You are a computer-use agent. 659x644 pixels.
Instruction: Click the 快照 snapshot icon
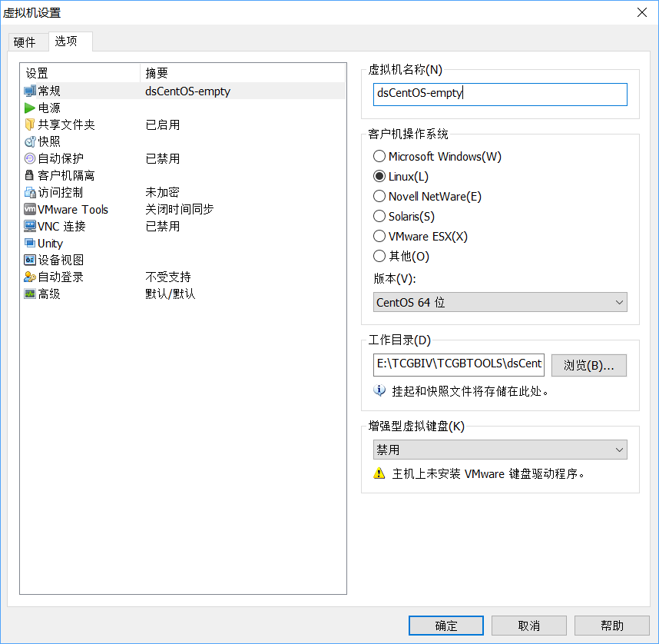30,141
